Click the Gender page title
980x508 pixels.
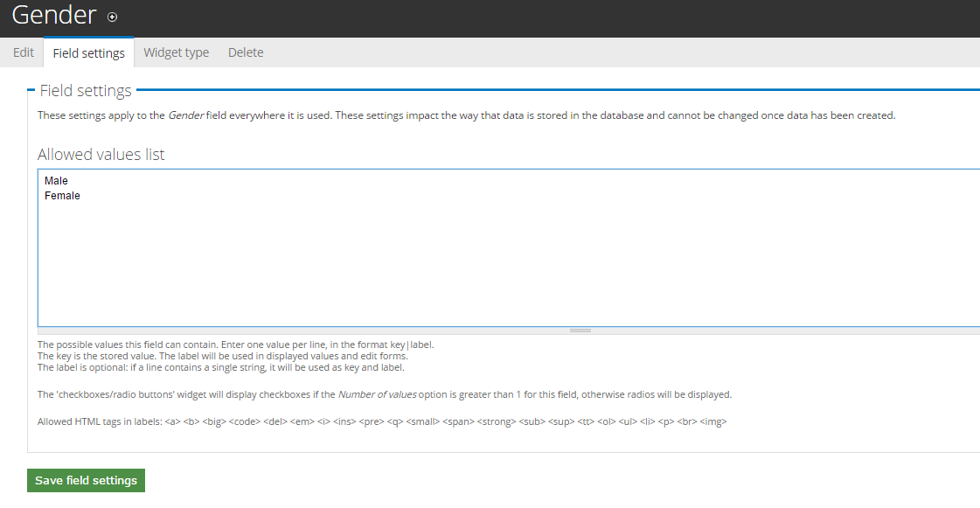coord(53,15)
